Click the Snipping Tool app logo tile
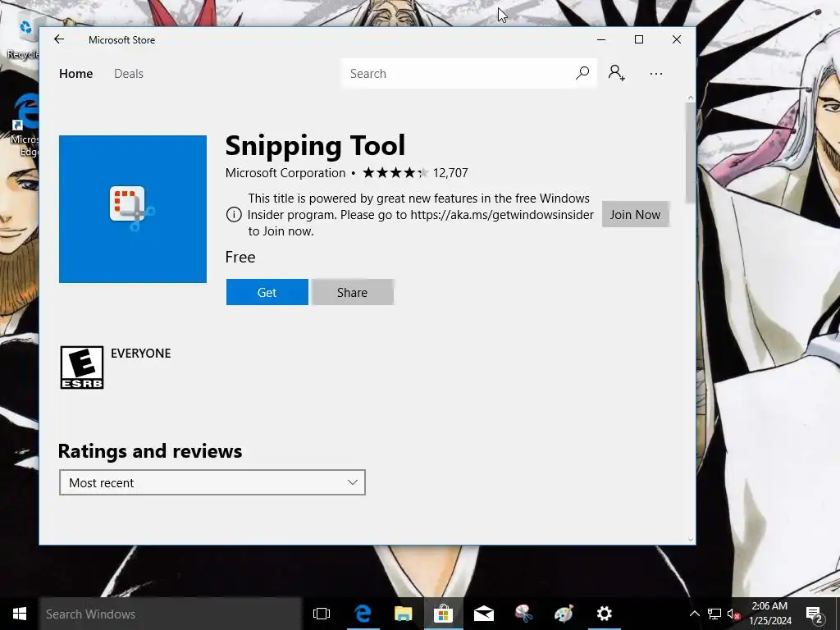Image resolution: width=840 pixels, height=630 pixels. (x=133, y=209)
